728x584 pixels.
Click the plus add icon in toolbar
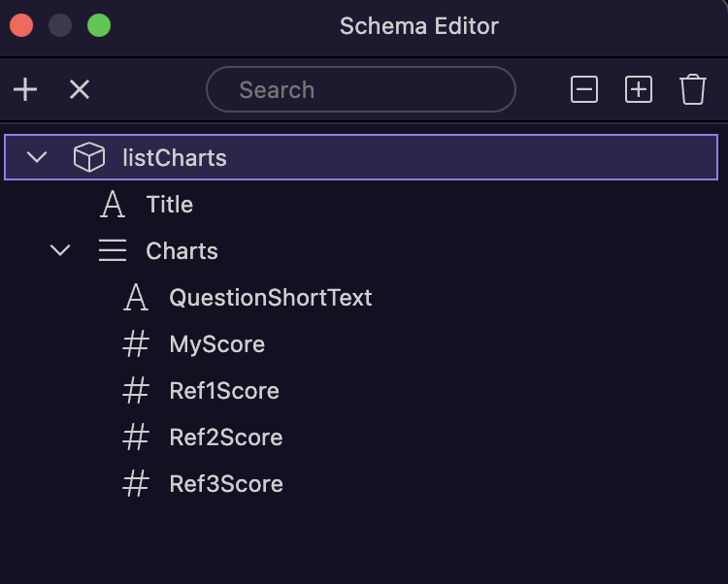[25, 89]
